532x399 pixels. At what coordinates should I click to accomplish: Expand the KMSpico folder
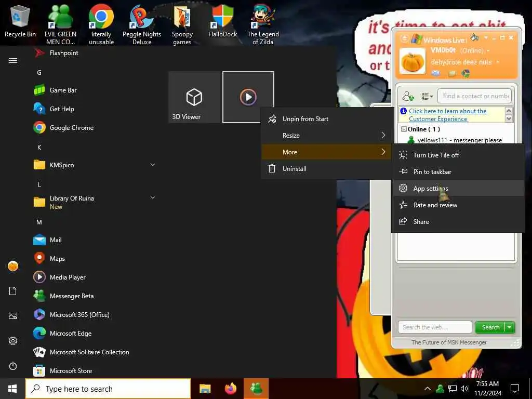coord(152,165)
